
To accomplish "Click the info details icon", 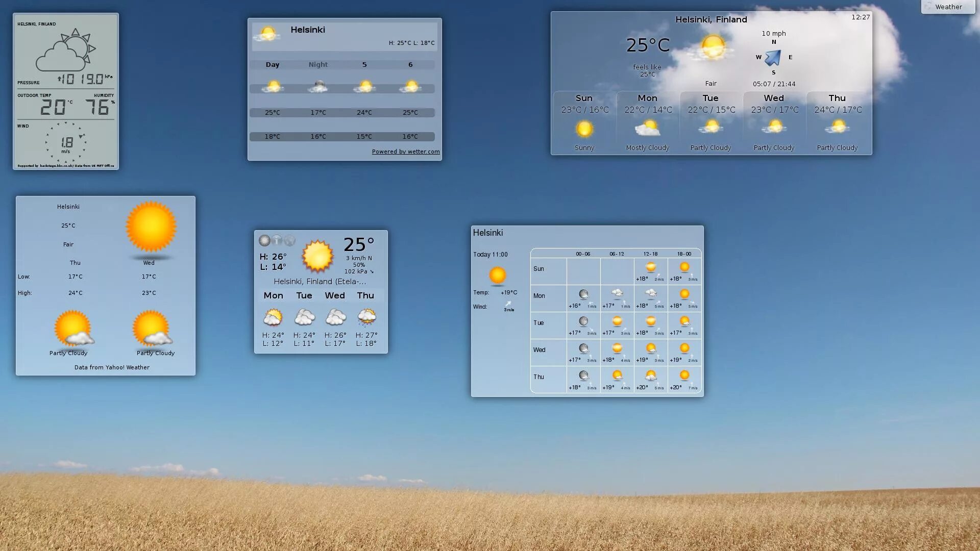I will click(x=277, y=240).
